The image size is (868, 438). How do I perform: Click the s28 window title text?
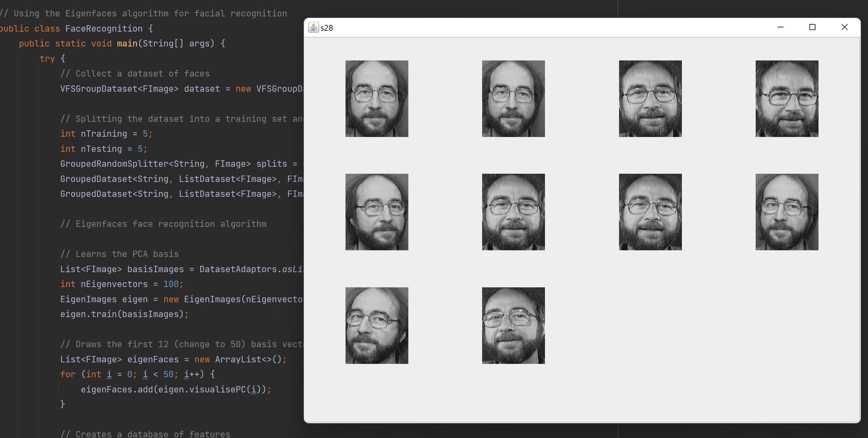(x=327, y=28)
